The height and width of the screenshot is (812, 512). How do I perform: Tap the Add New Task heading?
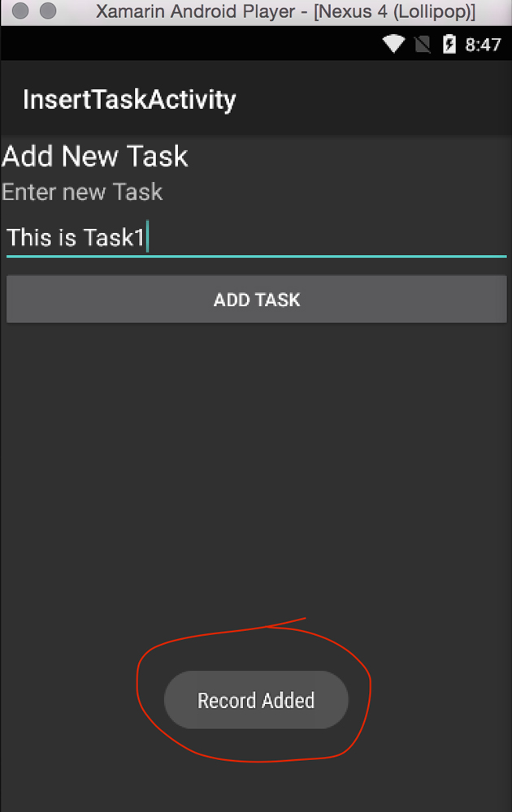[95, 157]
